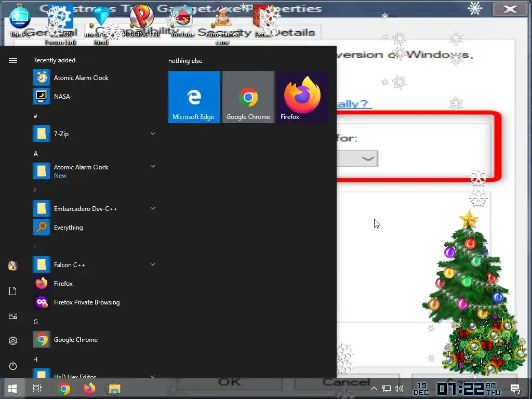Open the Google Chrome tile
The image size is (532, 399).
[248, 97]
